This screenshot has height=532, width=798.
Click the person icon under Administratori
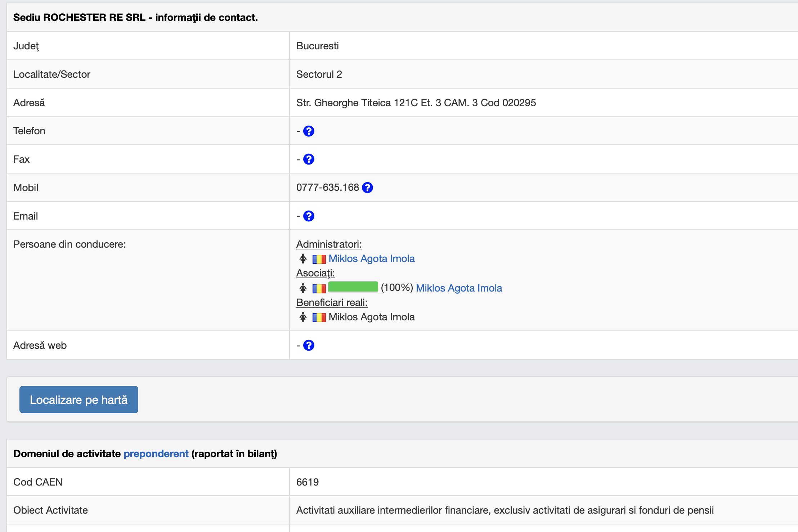pyautogui.click(x=303, y=259)
